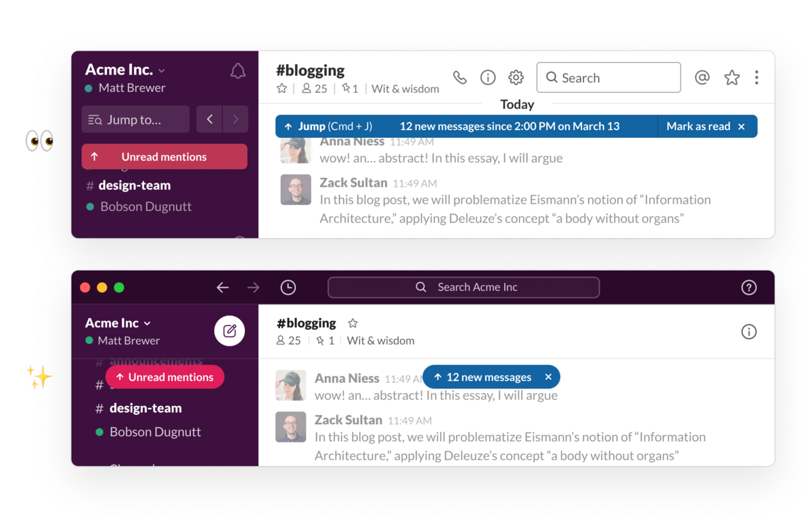
Task: Start a call with the phone icon
Action: coord(460,78)
